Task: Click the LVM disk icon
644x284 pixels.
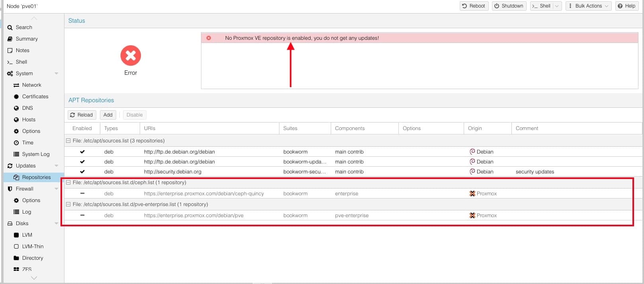Action: [16, 235]
